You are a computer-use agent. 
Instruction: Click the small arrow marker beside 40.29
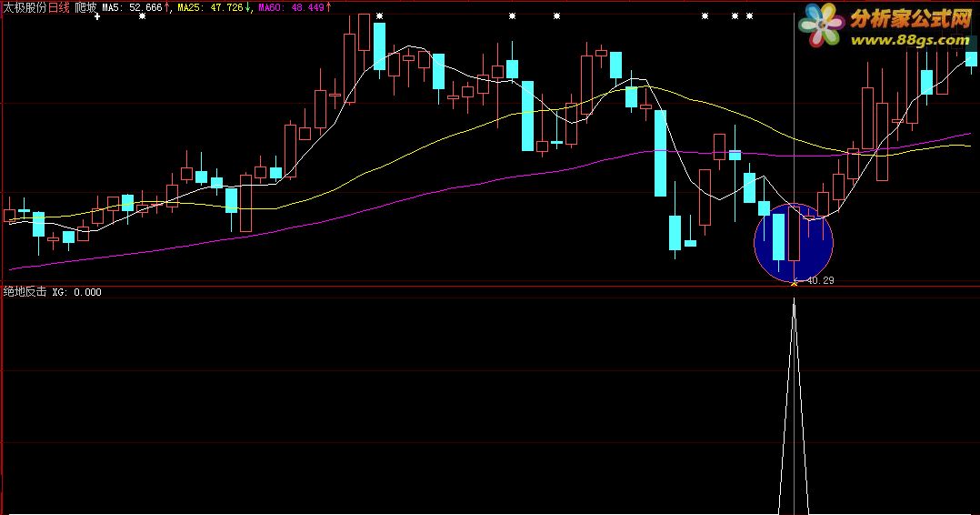[x=799, y=280]
